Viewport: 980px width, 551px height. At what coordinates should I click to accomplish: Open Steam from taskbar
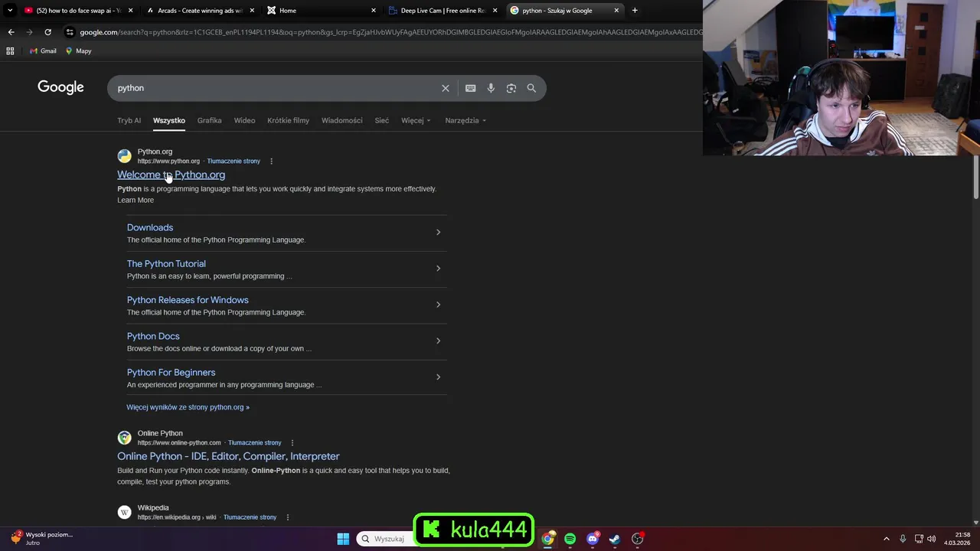click(x=614, y=539)
